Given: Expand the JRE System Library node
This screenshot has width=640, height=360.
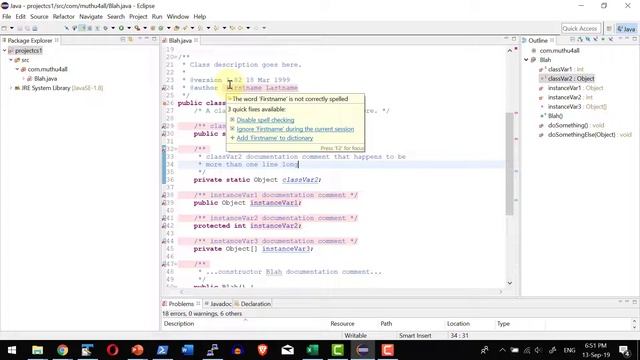Looking at the screenshot, I should coord(11,88).
